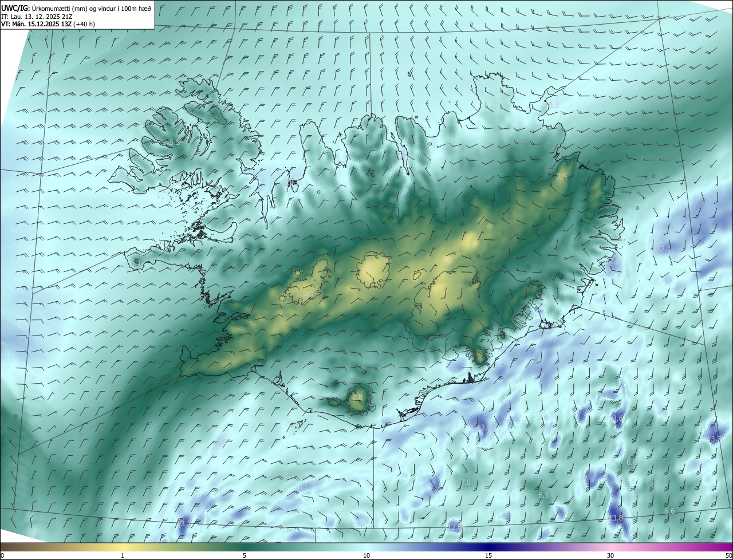Click the '7.0' value south of Iceland
This screenshot has width=733, height=560.
466,483
